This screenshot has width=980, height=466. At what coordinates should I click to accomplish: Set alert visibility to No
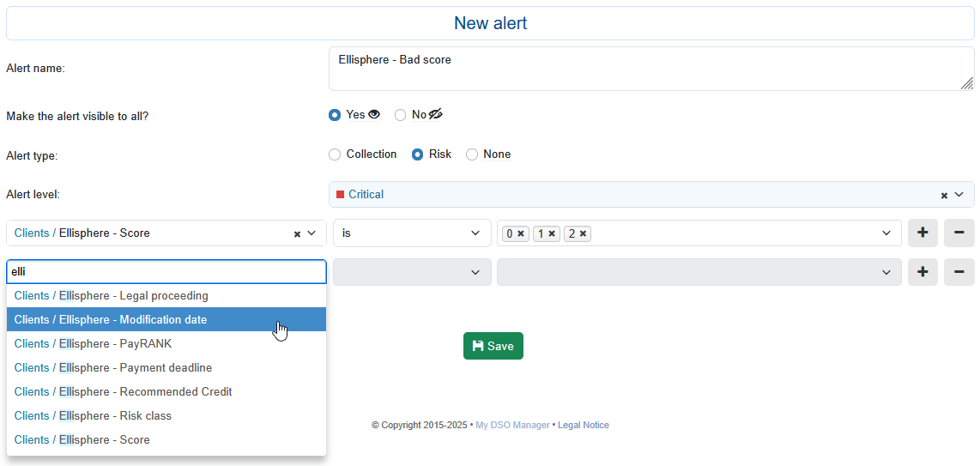click(401, 115)
